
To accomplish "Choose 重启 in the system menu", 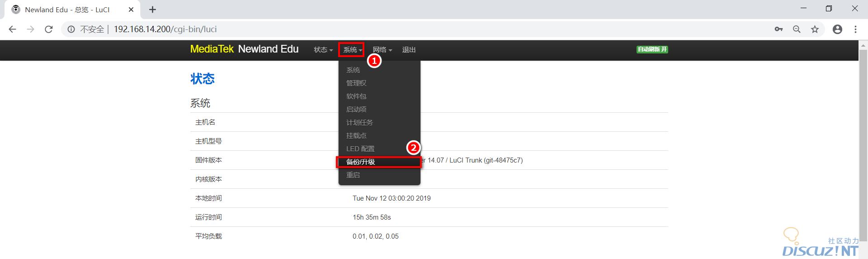I will click(353, 175).
